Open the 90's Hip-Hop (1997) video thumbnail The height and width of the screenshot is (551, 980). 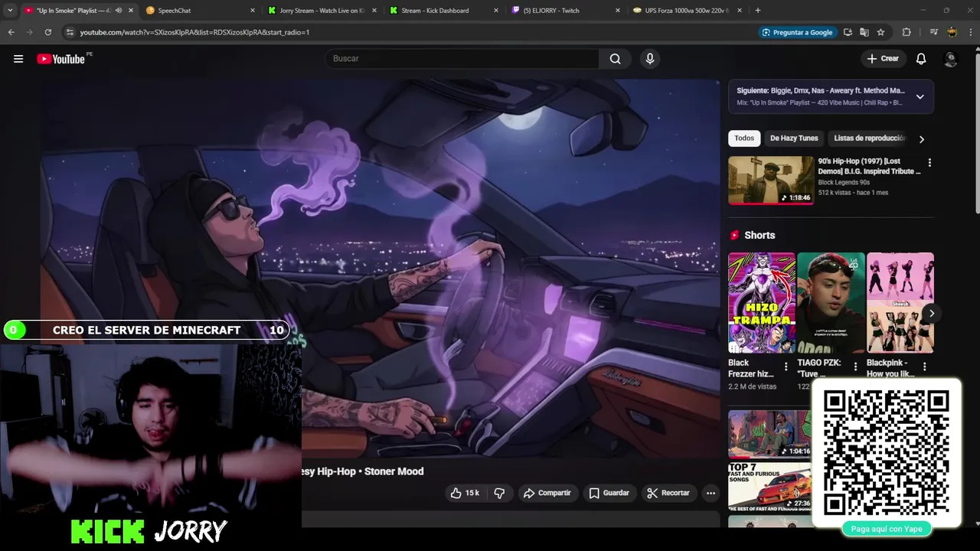pyautogui.click(x=771, y=181)
